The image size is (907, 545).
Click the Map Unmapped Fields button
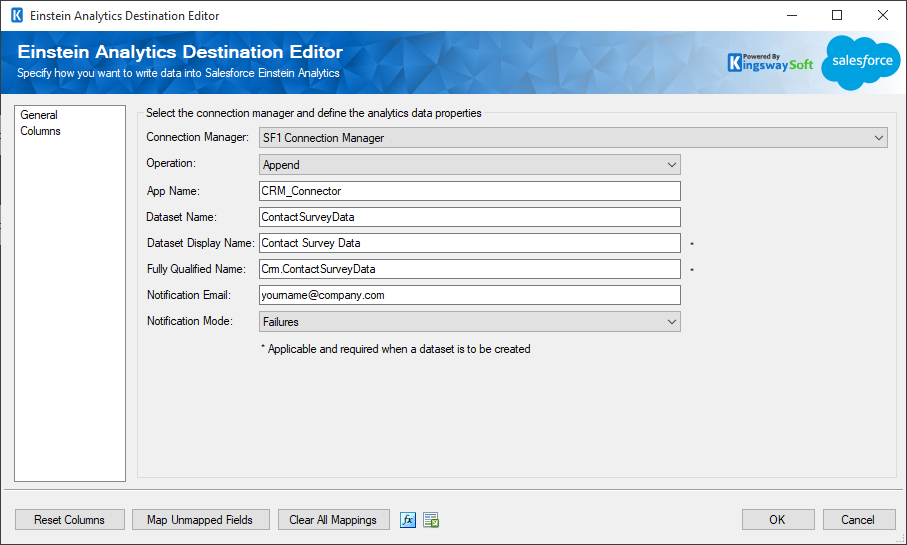[200, 520]
